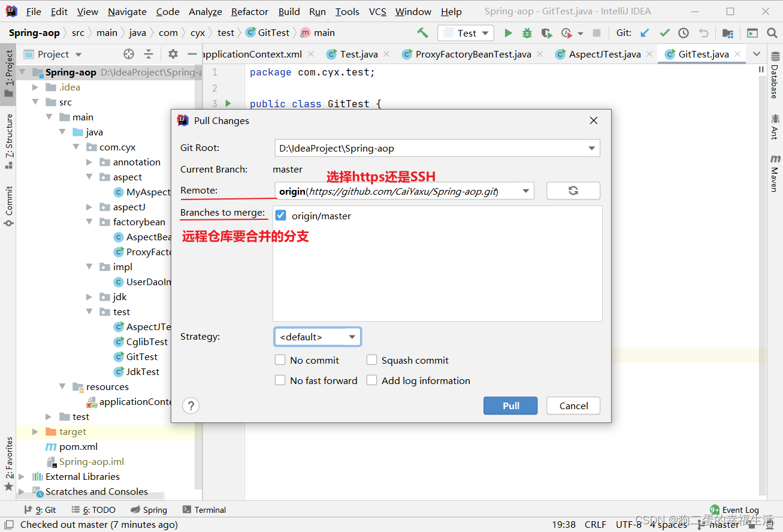Screen dimensions: 783x532
Task: Click the Git rollback arrow icon
Action: [704, 33]
